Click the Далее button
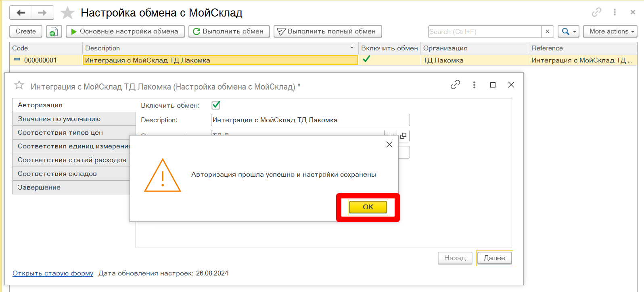644x292 pixels. click(494, 258)
